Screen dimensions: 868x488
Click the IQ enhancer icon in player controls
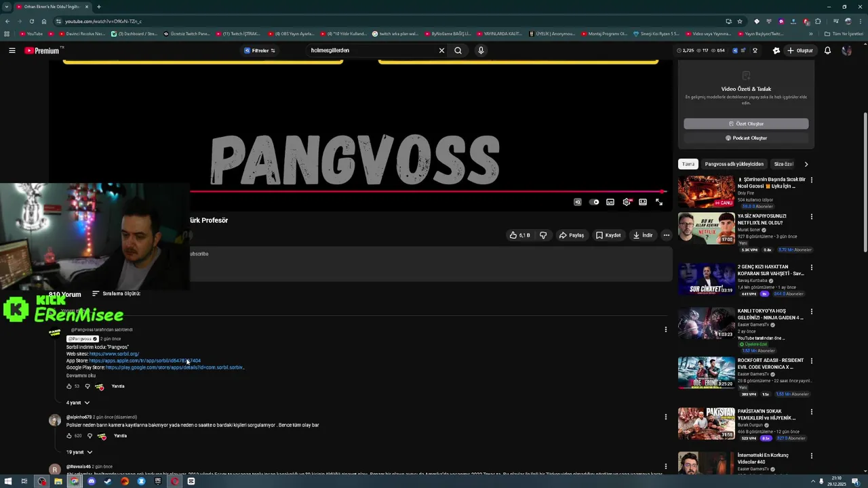click(x=578, y=202)
